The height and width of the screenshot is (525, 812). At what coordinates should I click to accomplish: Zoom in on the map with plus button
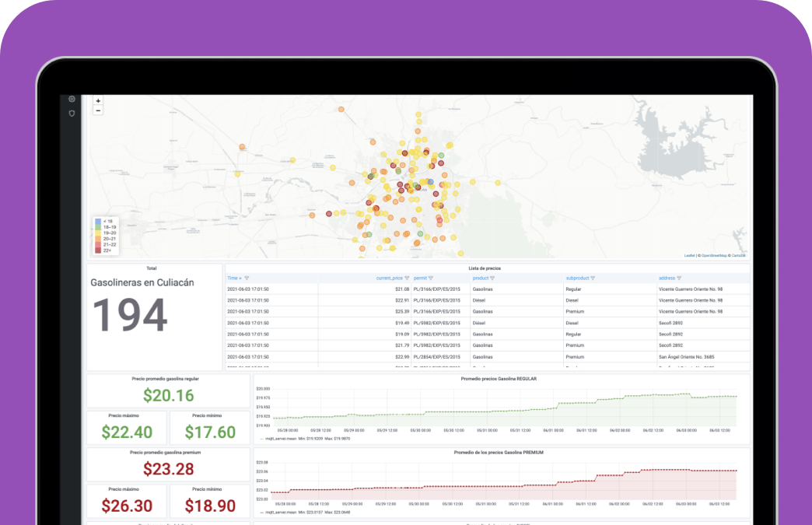point(98,101)
